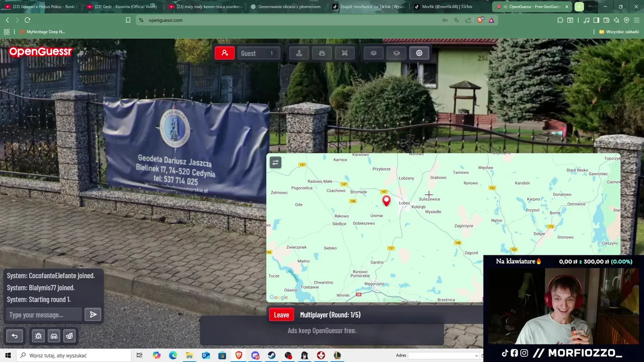Open the Discord icon link

tap(54, 336)
